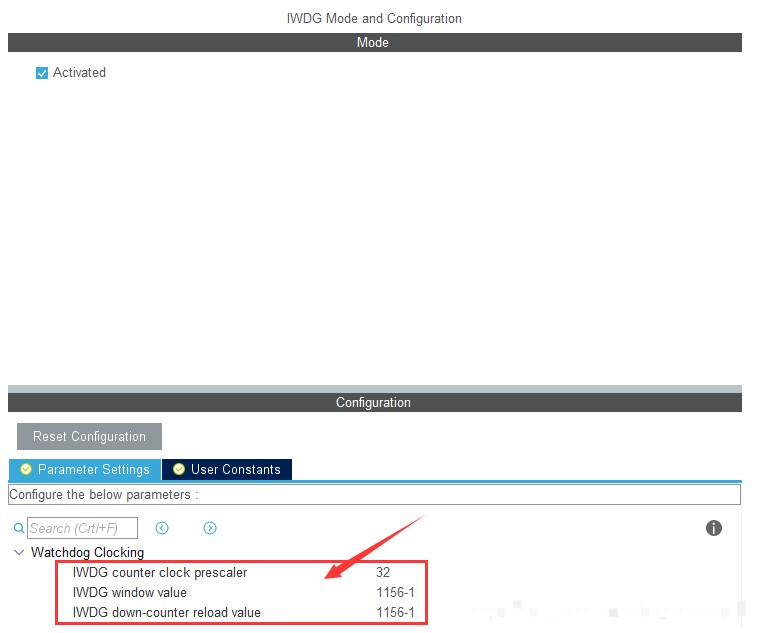Image resolution: width=761 pixels, height=633 pixels.
Task: Click the search magnifier icon
Action: pyautogui.click(x=18, y=528)
